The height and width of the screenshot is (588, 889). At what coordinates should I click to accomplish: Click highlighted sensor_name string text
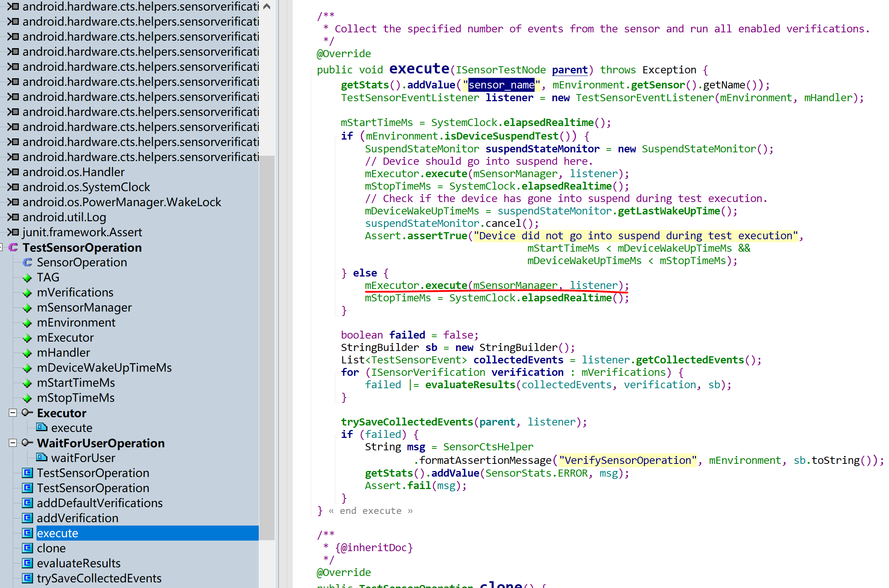tap(501, 85)
